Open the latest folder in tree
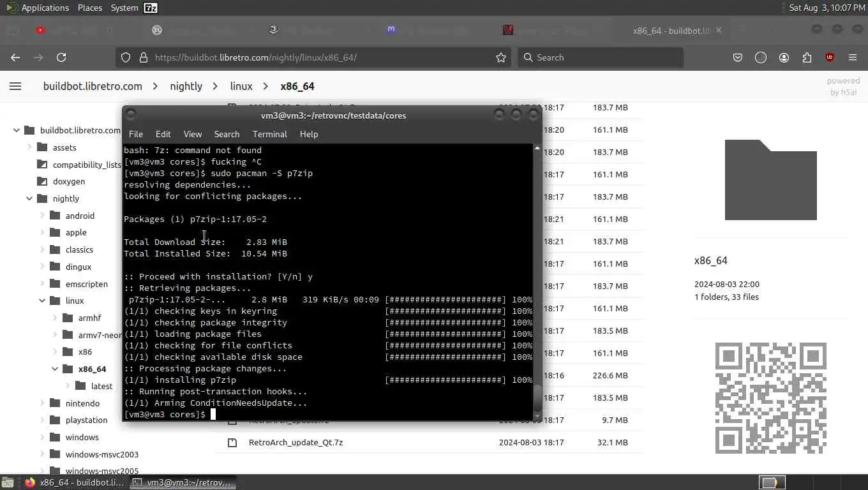 101,386
